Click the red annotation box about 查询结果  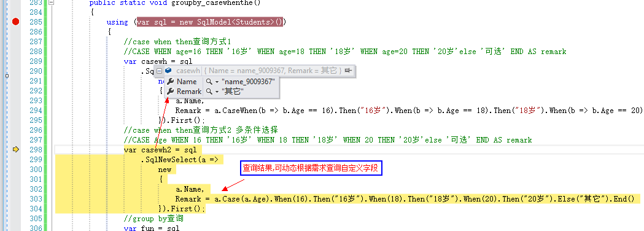click(x=311, y=168)
